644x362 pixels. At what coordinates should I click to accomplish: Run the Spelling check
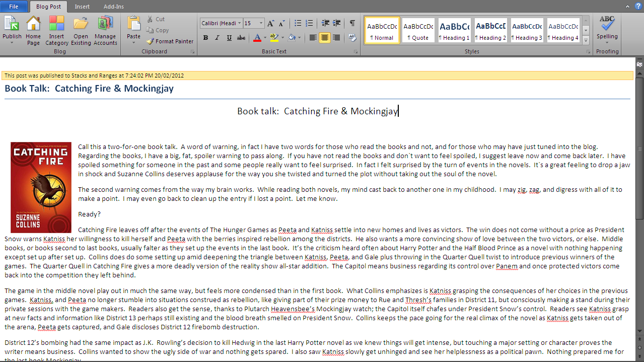[x=607, y=26]
